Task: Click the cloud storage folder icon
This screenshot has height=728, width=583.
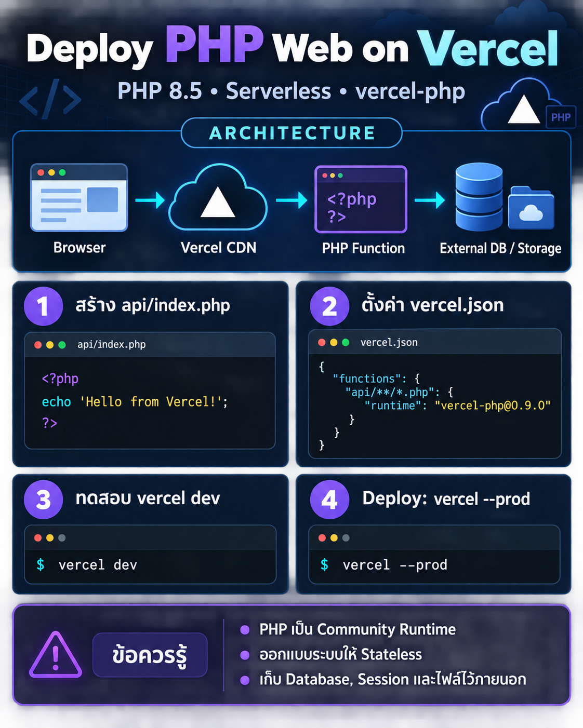Action: 531,208
